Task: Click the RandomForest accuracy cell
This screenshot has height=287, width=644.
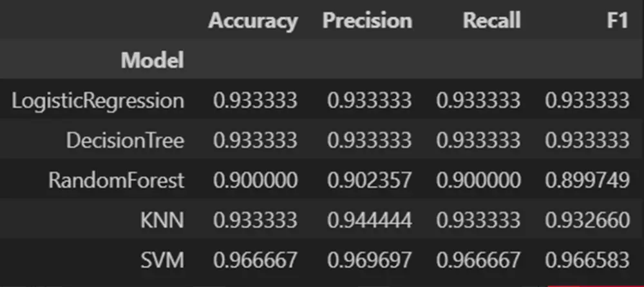Action: point(256,180)
